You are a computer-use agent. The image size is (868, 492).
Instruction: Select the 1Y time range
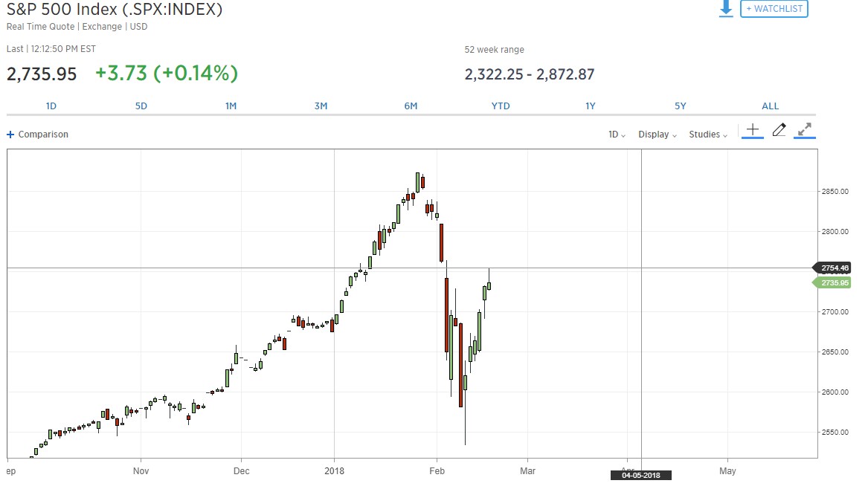(x=591, y=106)
